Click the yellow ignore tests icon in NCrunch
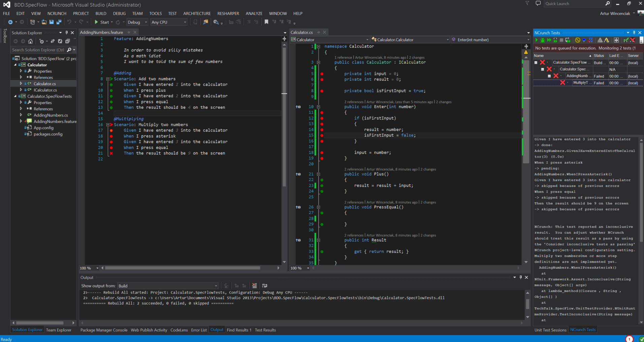The height and width of the screenshot is (342, 644). point(577,40)
